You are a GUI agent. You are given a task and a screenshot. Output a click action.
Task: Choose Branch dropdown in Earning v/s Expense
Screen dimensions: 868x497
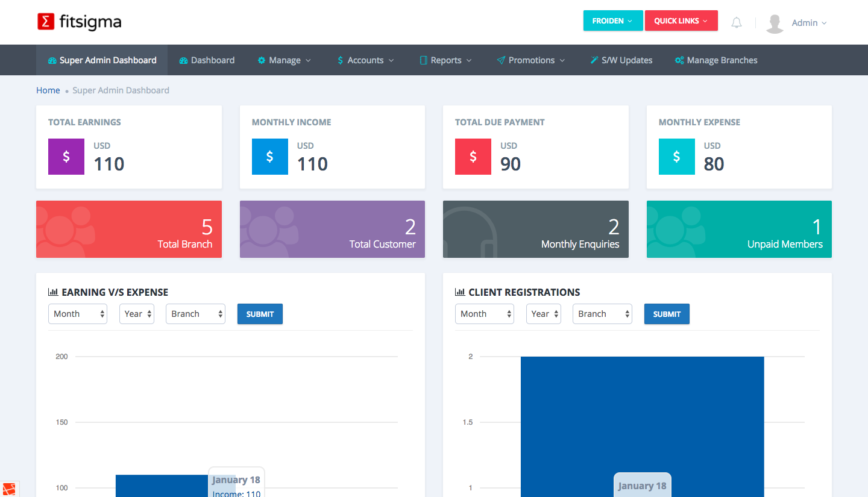[x=195, y=314]
